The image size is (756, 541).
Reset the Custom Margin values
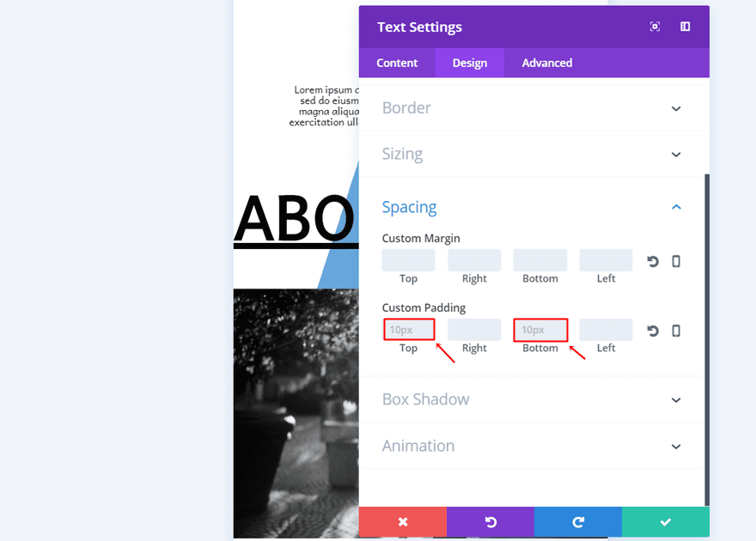(653, 261)
